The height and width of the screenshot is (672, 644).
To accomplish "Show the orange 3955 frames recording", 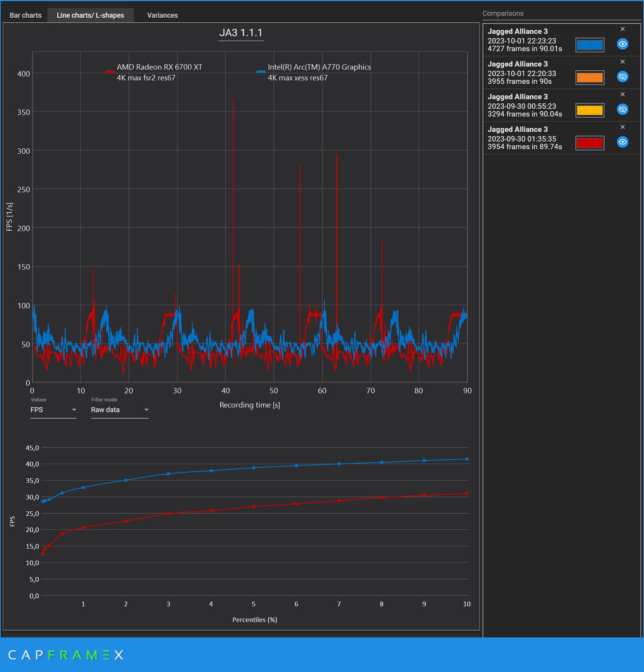I will [x=622, y=77].
